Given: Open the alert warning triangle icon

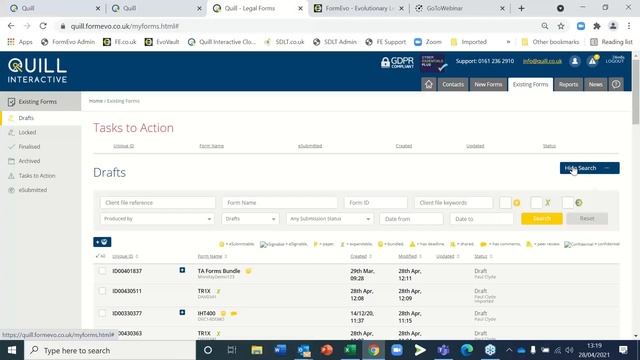Looking at the screenshot, I should coord(592,61).
